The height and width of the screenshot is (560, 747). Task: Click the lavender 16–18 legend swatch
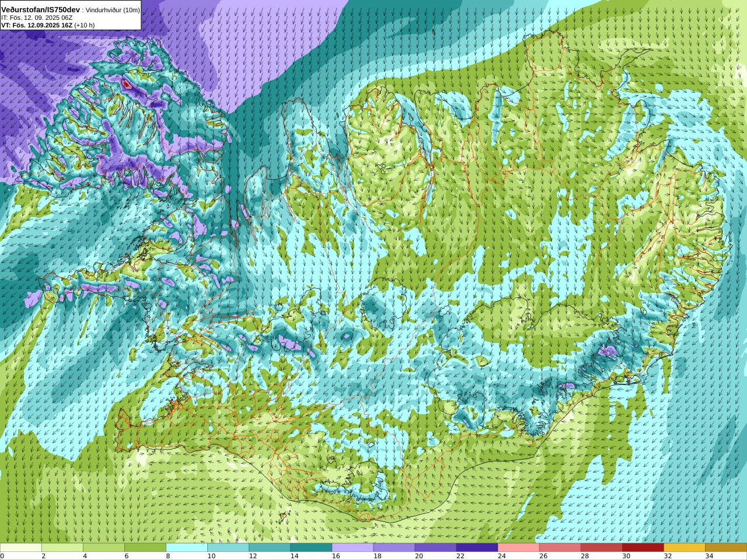tap(352, 548)
